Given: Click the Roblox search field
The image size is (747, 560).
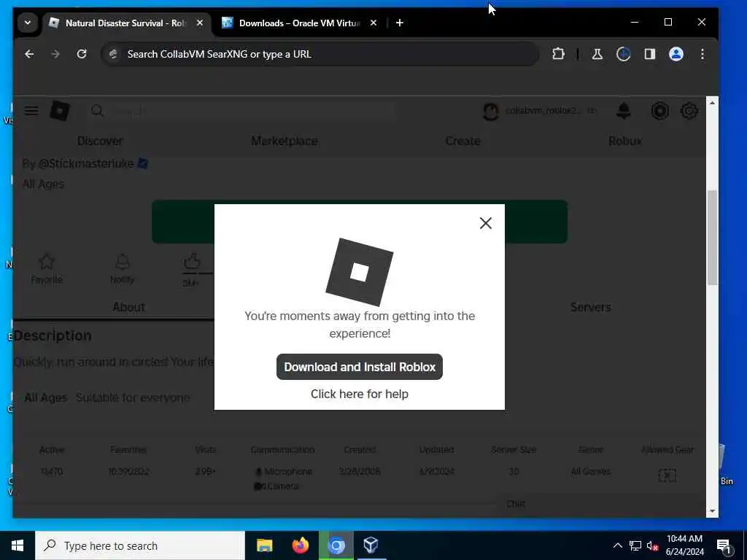Looking at the screenshot, I should (x=243, y=112).
